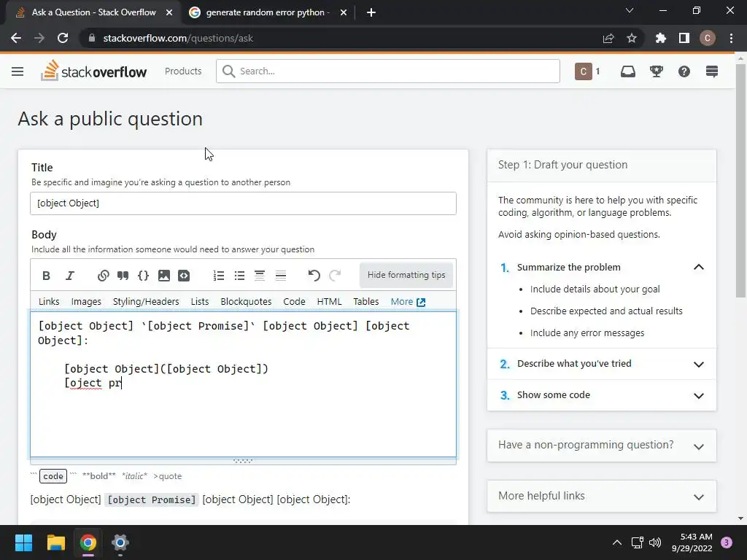The width and height of the screenshot is (747, 560).
Task: Open the clock showing 5:43 AM
Action: coord(692,542)
